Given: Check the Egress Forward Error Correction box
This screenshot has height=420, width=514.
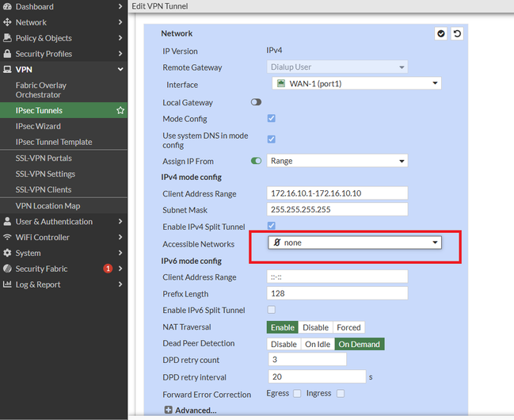Looking at the screenshot, I should click(297, 393).
